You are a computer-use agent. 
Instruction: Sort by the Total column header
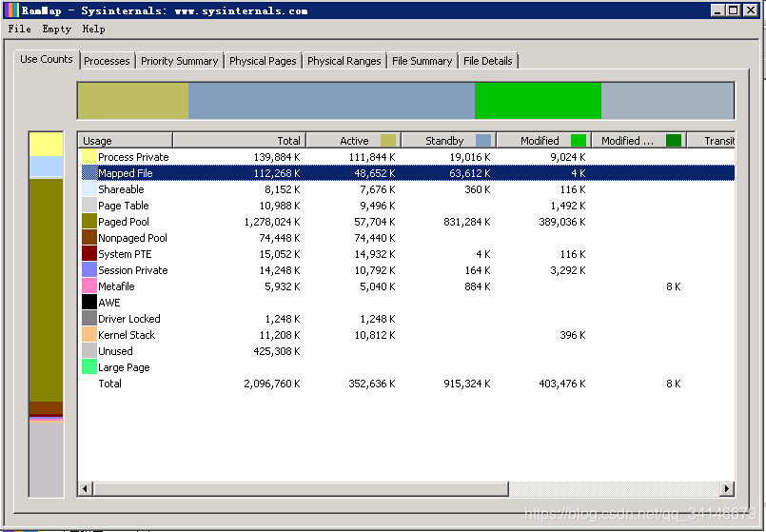click(240, 141)
